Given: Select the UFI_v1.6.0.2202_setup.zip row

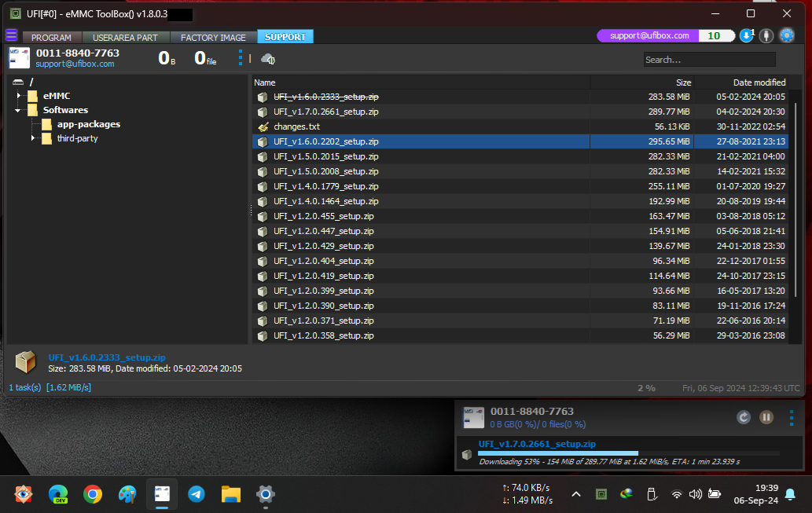Looking at the screenshot, I should [520, 141].
